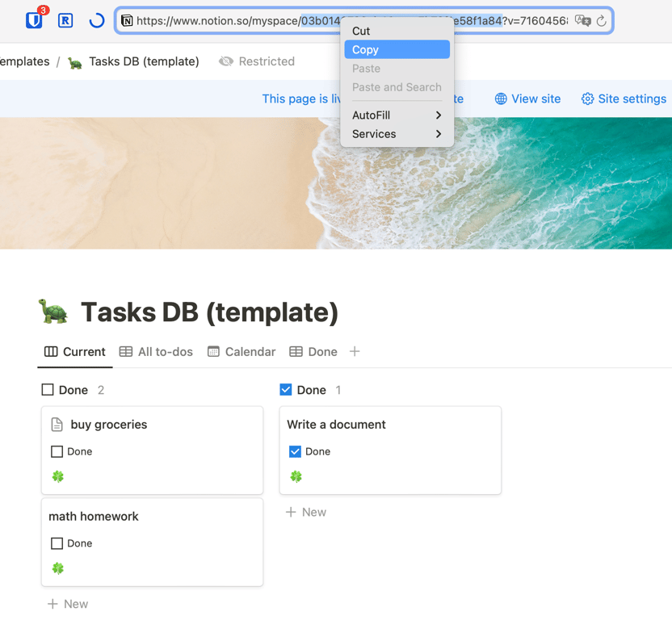This screenshot has width=672, height=620.
Task: Expand the Services submenu
Action: [x=397, y=134]
